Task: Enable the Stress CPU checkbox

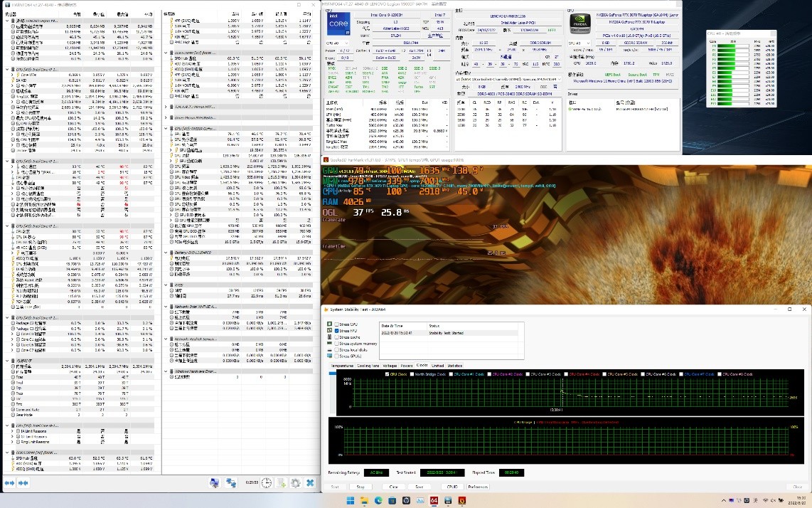Action: pos(337,324)
